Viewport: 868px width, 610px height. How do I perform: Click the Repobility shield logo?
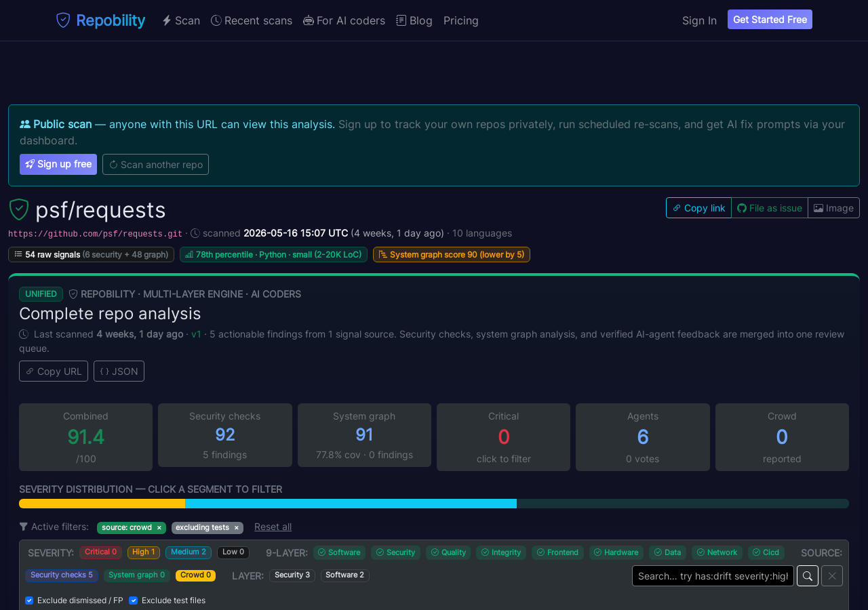[x=63, y=20]
